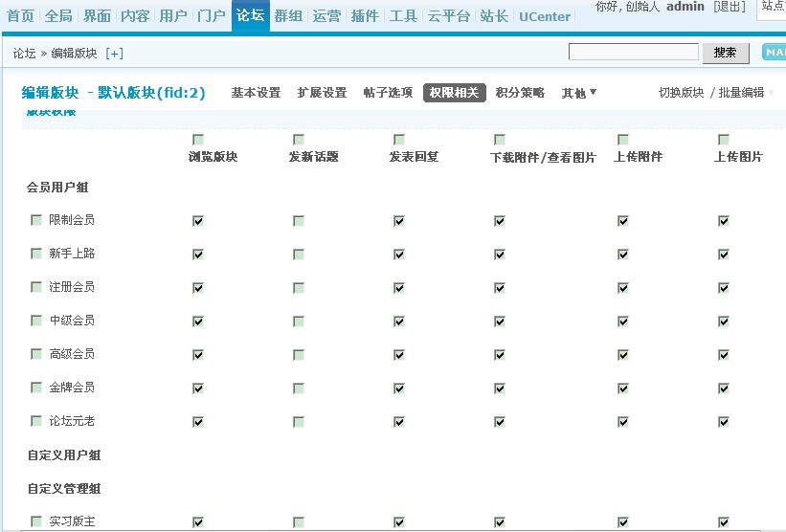Uncheck 发表回复 for 新手上路
This screenshot has width=786, height=532.
coord(399,255)
